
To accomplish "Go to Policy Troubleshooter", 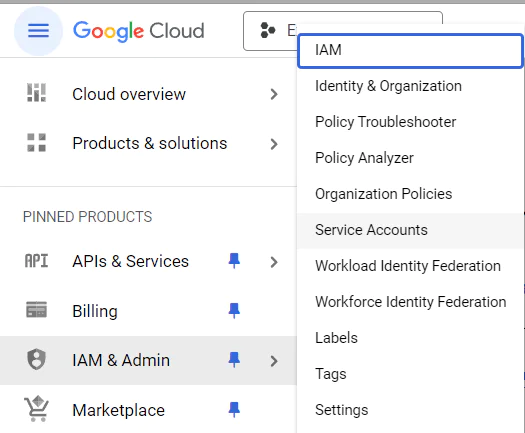I will click(x=410, y=122).
